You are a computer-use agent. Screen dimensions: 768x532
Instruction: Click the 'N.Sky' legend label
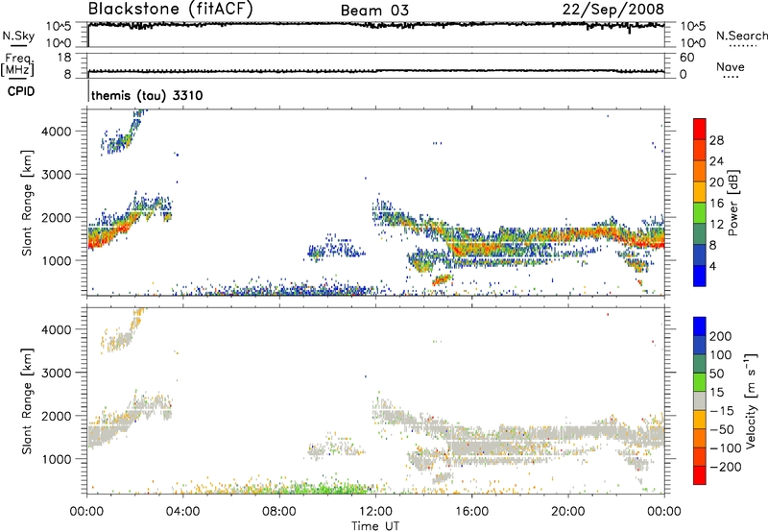(x=18, y=36)
